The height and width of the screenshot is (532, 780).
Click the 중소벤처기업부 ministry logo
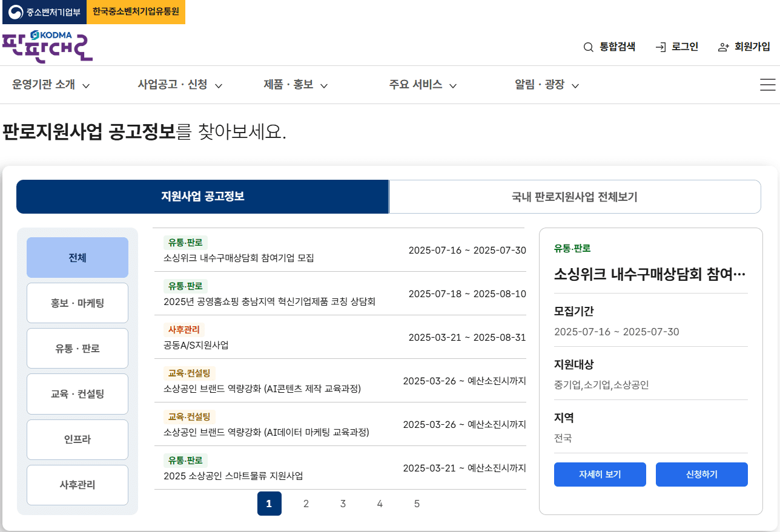click(x=44, y=11)
